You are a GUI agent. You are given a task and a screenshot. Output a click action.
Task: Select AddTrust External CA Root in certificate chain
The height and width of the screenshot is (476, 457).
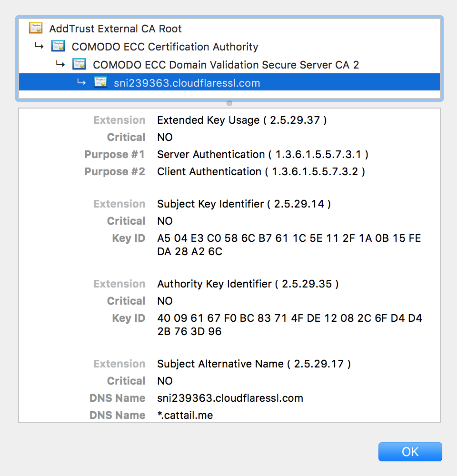click(x=115, y=29)
